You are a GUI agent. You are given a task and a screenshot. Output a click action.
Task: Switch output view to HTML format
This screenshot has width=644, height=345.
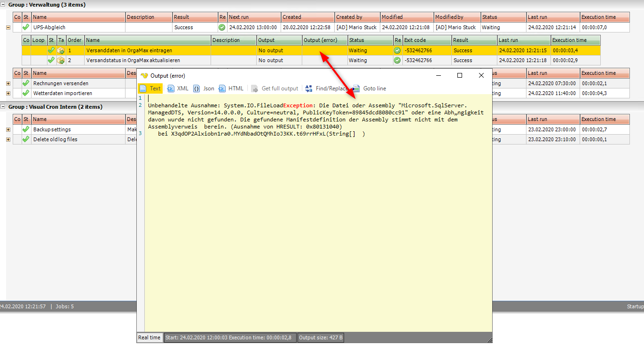[231, 88]
